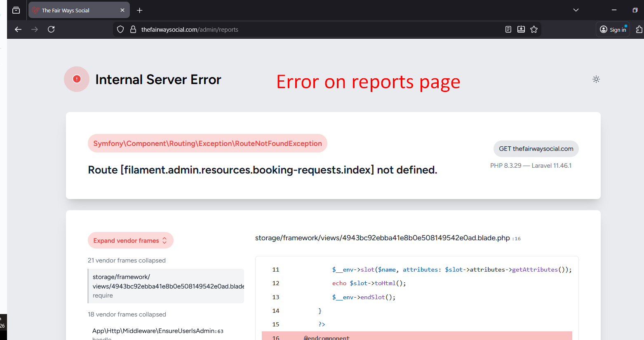
Task: Toggle light/dark theme sun icon
Action: click(x=596, y=79)
